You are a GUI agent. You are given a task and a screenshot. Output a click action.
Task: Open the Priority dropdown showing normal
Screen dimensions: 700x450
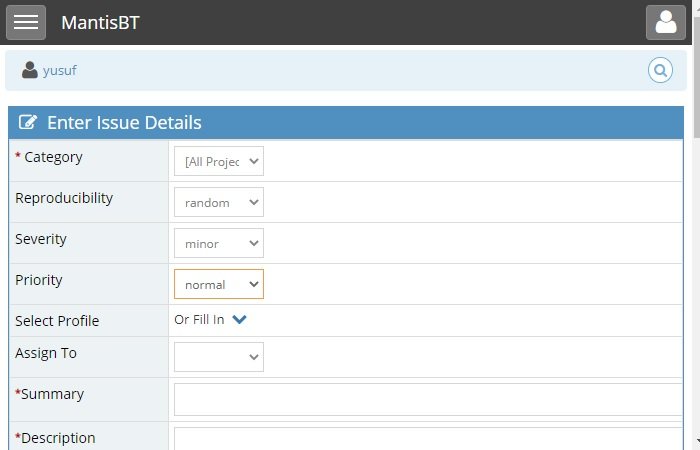pos(219,284)
